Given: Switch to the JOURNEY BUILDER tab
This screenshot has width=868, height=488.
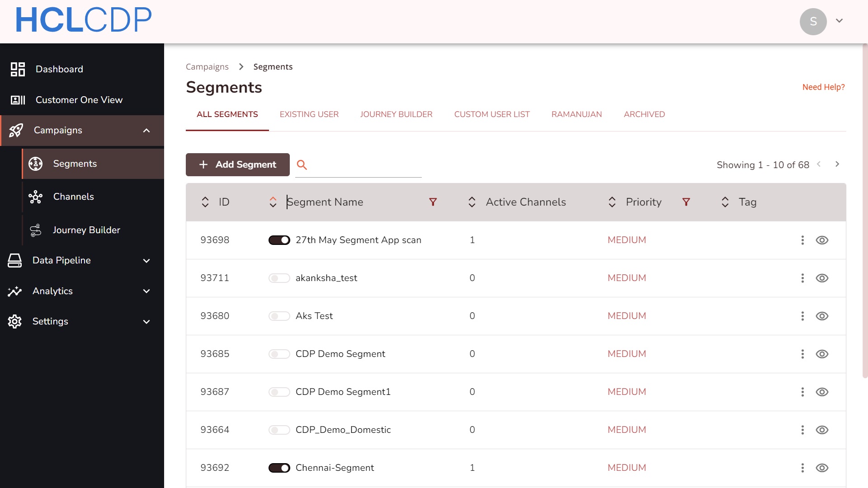Looking at the screenshot, I should (396, 114).
